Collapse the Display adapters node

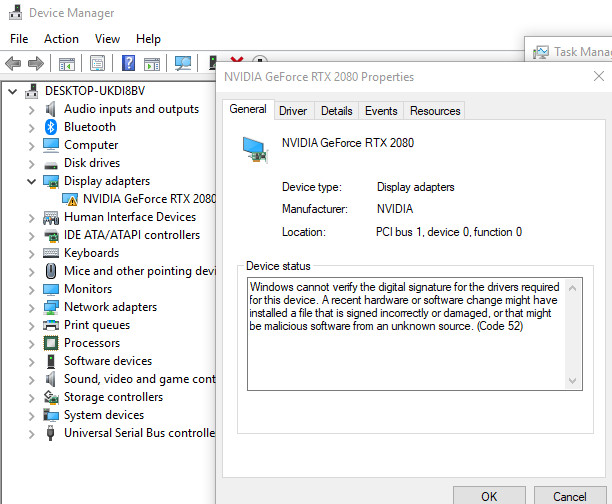tap(32, 182)
